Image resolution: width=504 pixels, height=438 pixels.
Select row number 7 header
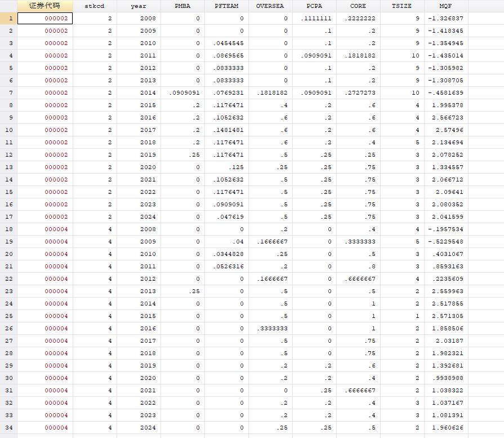click(8, 92)
